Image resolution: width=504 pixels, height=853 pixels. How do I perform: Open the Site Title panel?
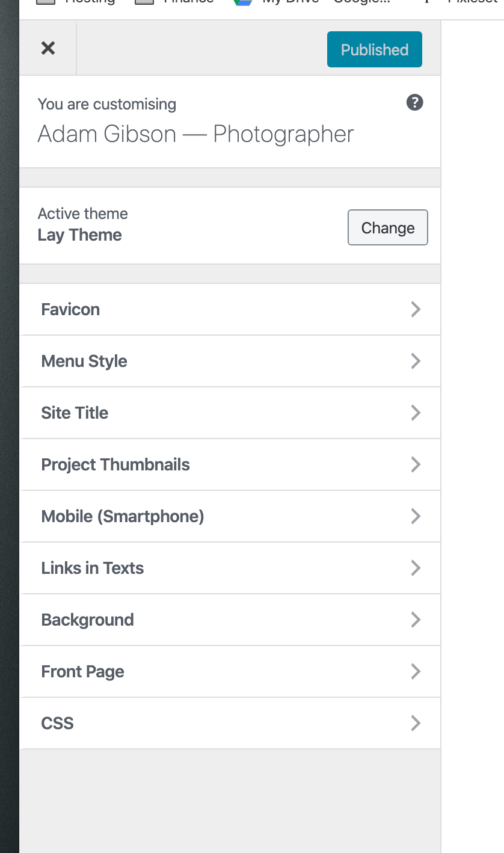pos(230,413)
